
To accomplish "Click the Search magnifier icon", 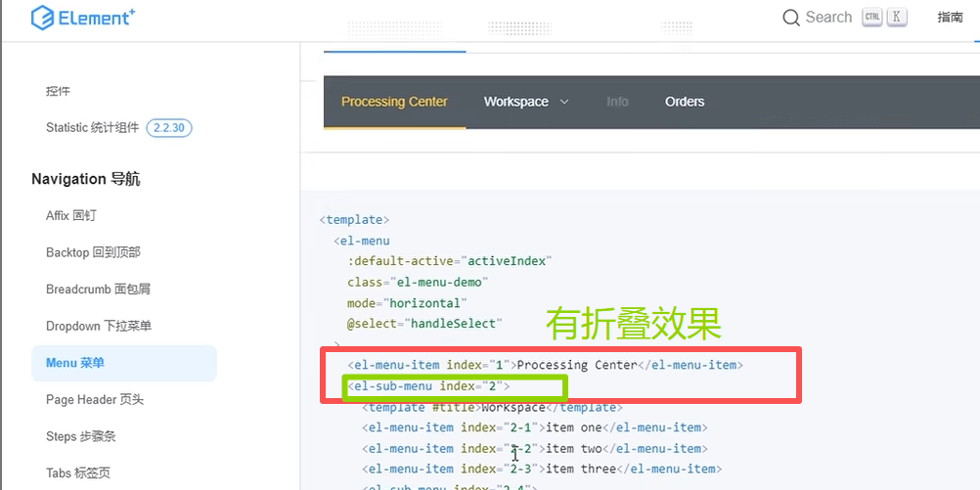I will click(790, 18).
